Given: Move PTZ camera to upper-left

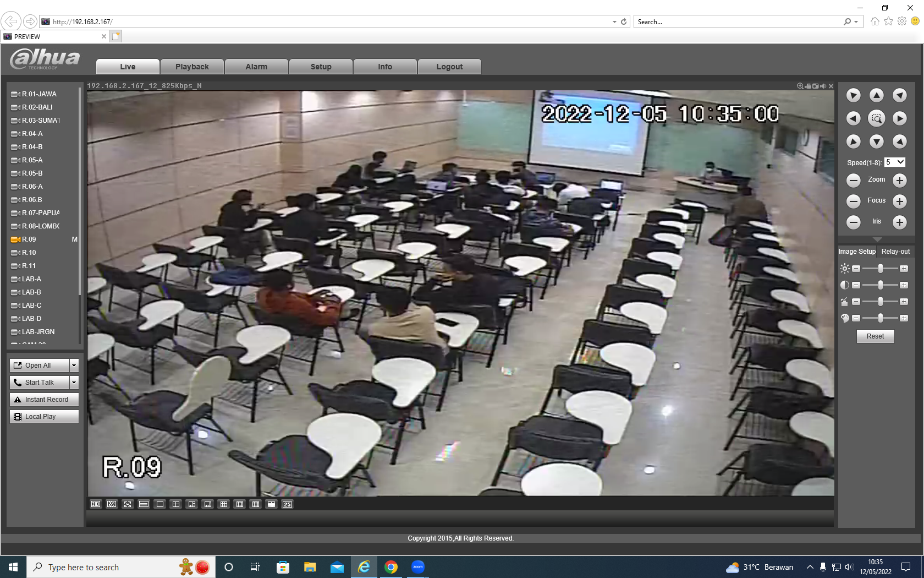Looking at the screenshot, I should (854, 95).
